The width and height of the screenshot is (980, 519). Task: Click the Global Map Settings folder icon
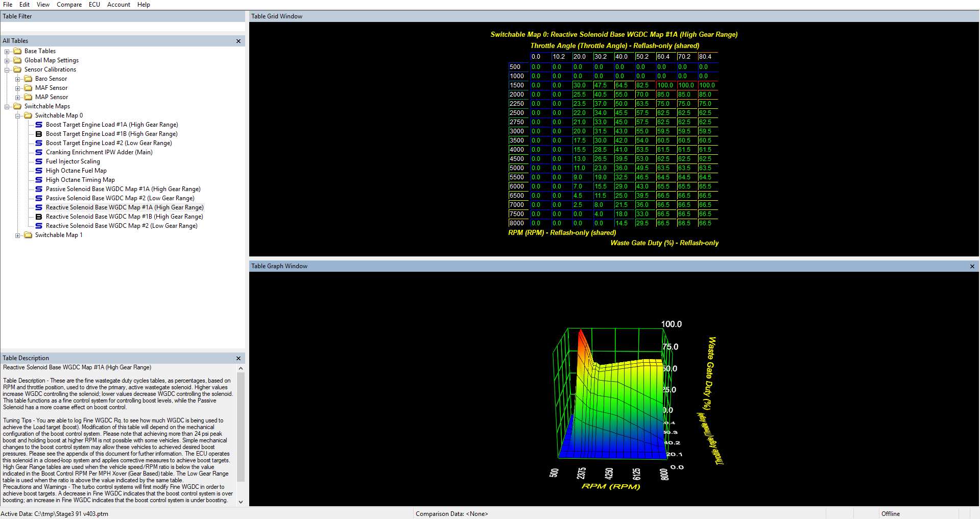pos(17,60)
